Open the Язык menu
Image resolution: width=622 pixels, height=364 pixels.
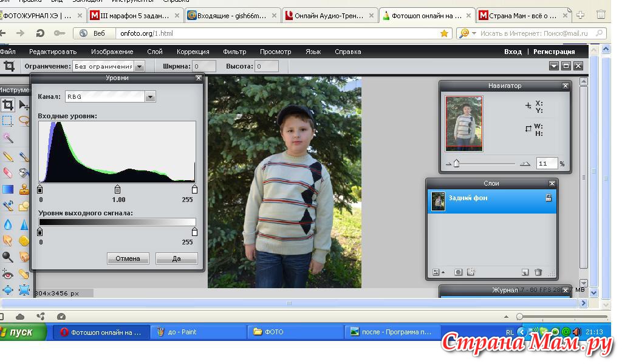[313, 52]
